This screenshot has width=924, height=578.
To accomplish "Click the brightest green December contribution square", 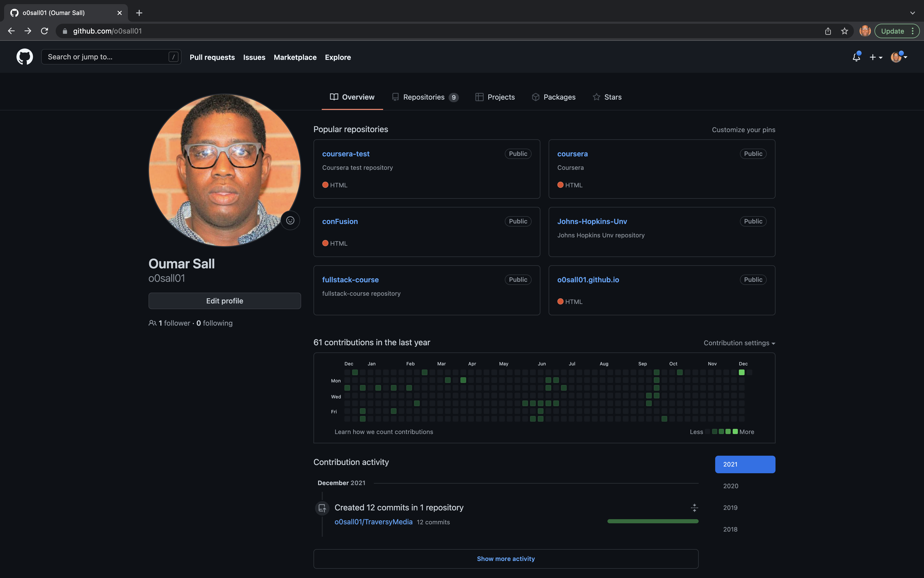I will pos(741,372).
